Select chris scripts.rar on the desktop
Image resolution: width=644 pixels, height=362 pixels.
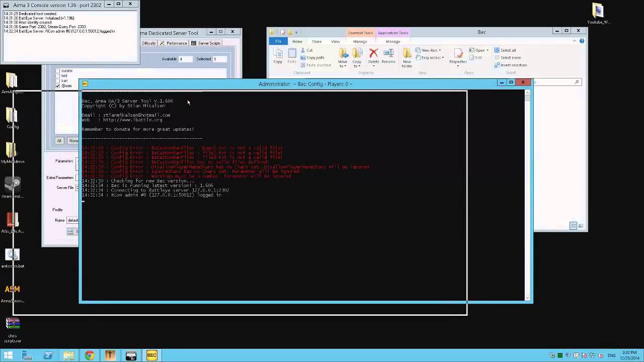(12, 330)
